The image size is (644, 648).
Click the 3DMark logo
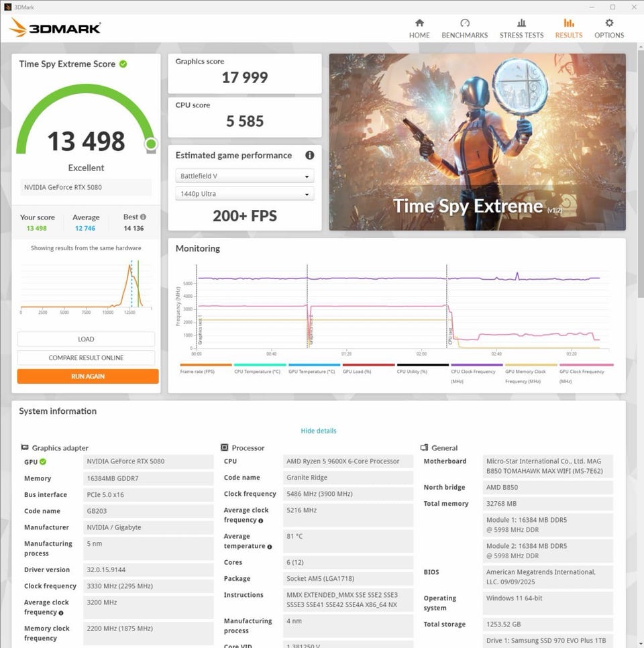[x=55, y=28]
